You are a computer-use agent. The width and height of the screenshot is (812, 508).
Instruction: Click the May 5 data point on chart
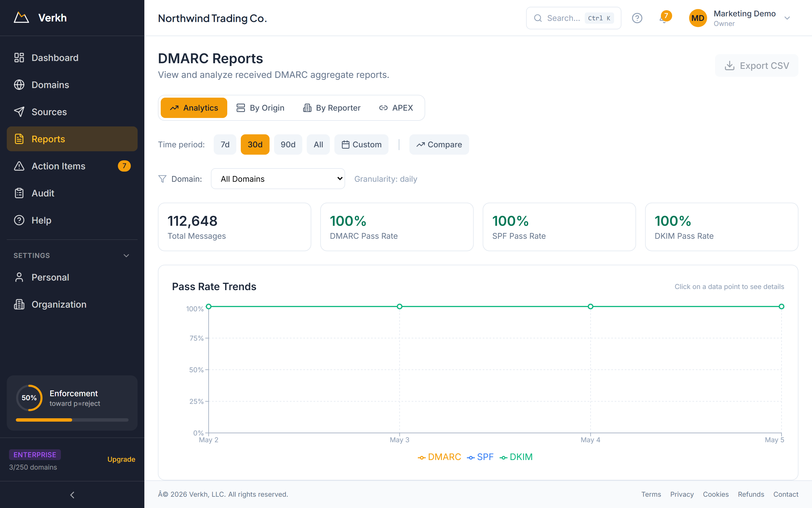point(782,306)
